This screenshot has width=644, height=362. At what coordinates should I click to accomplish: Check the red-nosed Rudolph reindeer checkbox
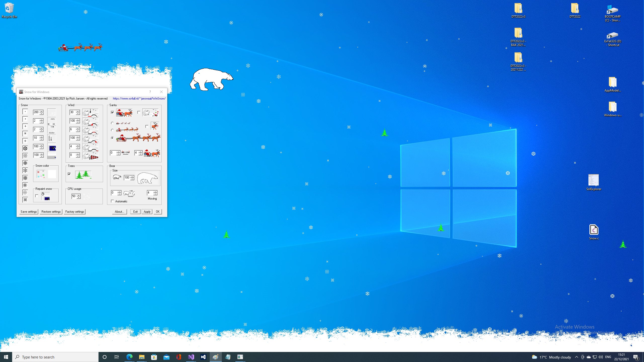[x=147, y=126]
